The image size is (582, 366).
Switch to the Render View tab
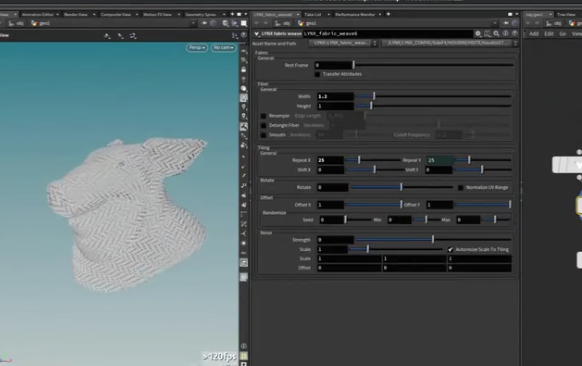click(76, 14)
